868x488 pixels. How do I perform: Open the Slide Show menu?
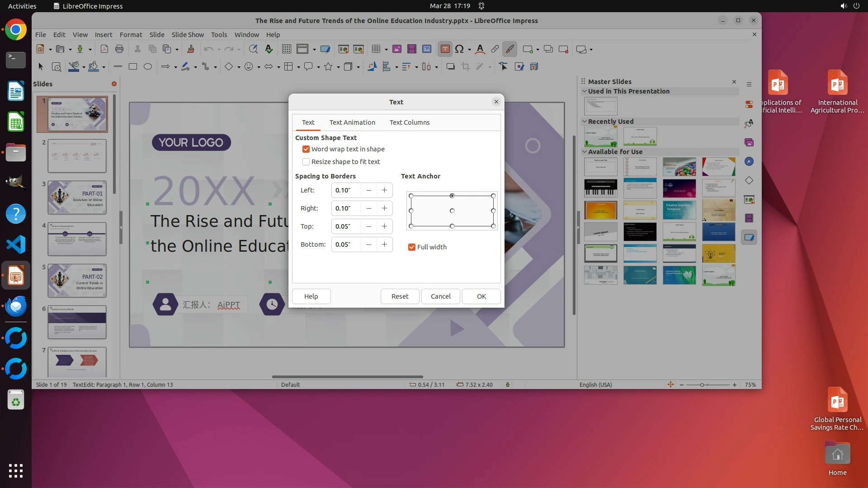[188, 35]
